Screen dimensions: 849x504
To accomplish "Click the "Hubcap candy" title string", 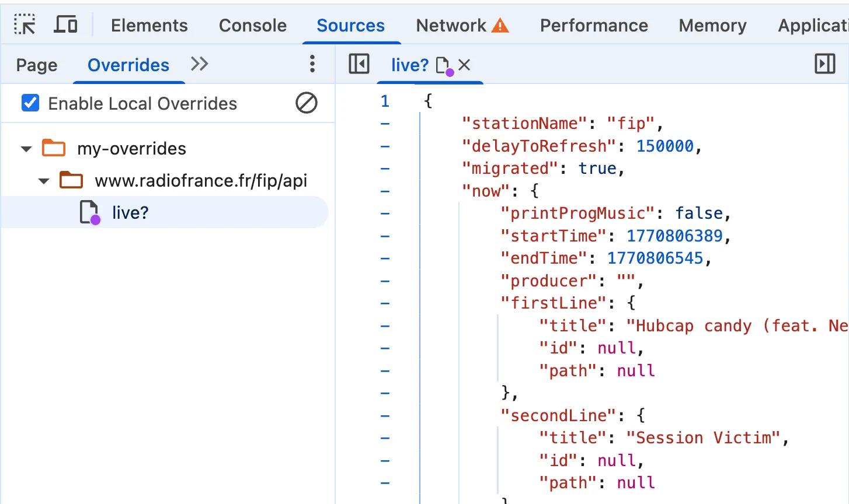I will [737, 325].
